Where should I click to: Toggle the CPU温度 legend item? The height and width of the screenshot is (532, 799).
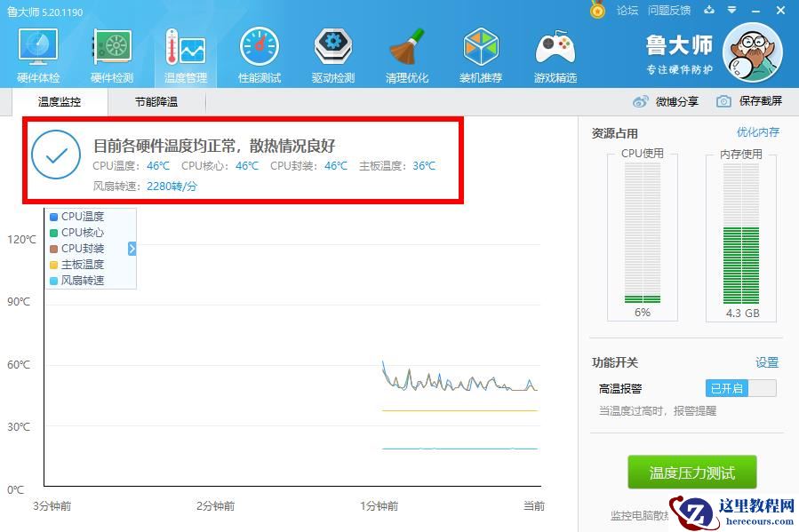(80, 216)
